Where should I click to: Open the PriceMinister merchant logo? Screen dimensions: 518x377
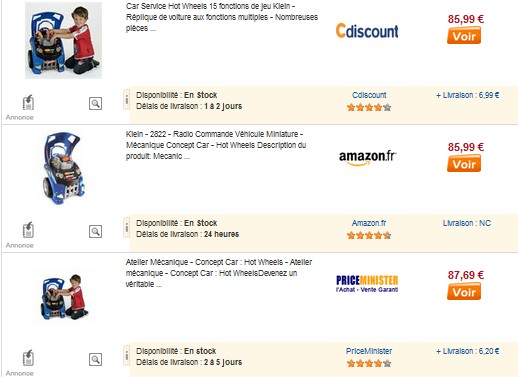coord(367,284)
